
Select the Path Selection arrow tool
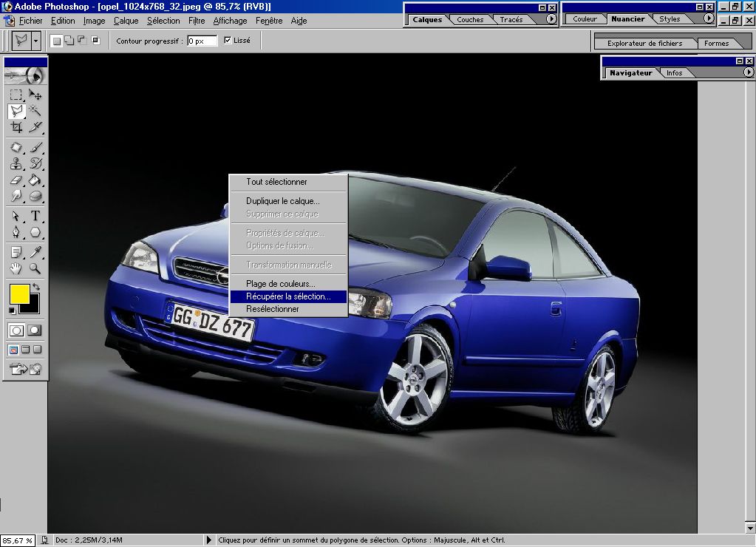click(x=16, y=216)
